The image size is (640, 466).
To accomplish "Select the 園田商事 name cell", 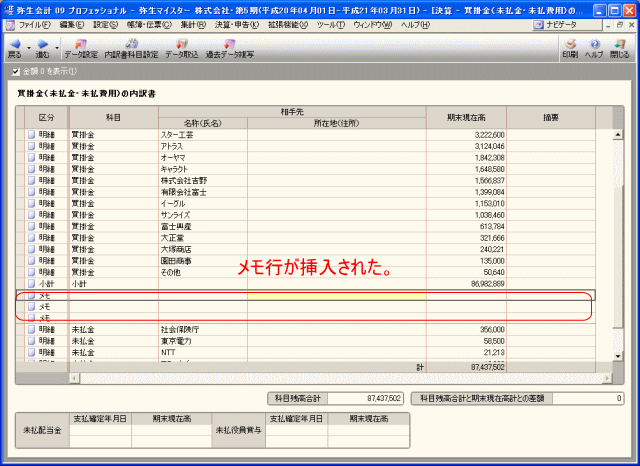I will click(x=203, y=261).
